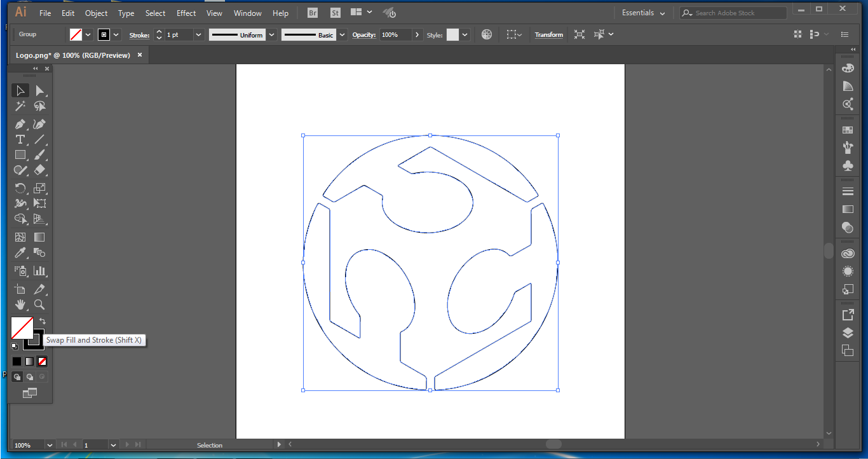
Task: Open the File menu
Action: [x=45, y=13]
